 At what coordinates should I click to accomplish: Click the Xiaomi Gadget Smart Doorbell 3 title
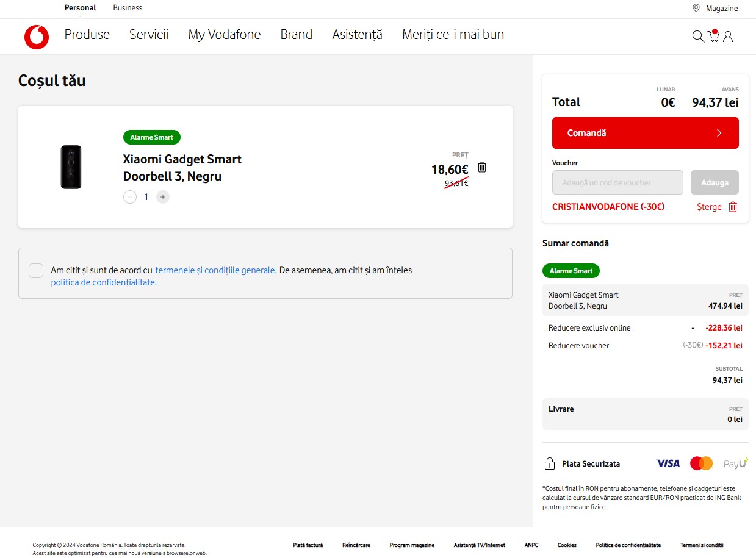click(182, 168)
